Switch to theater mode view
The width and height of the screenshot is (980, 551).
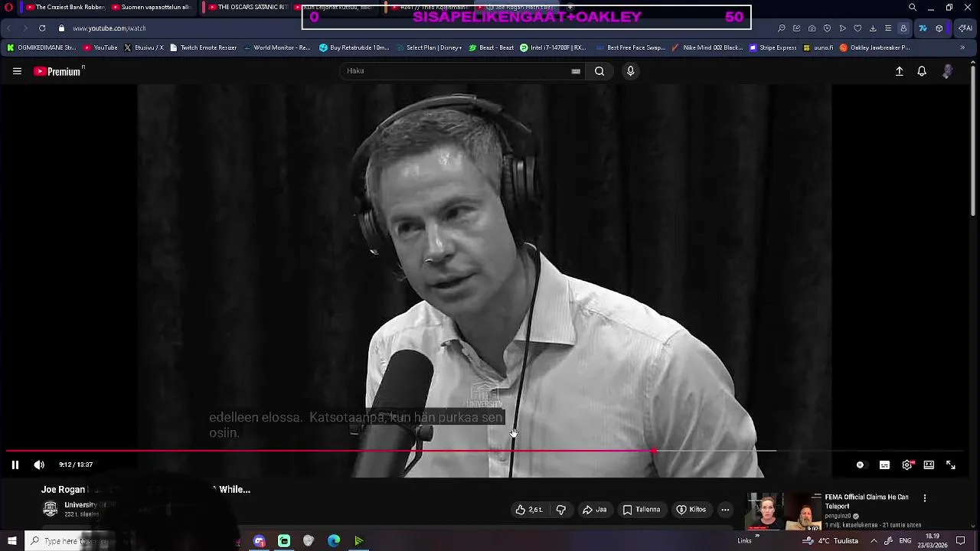[929, 465]
